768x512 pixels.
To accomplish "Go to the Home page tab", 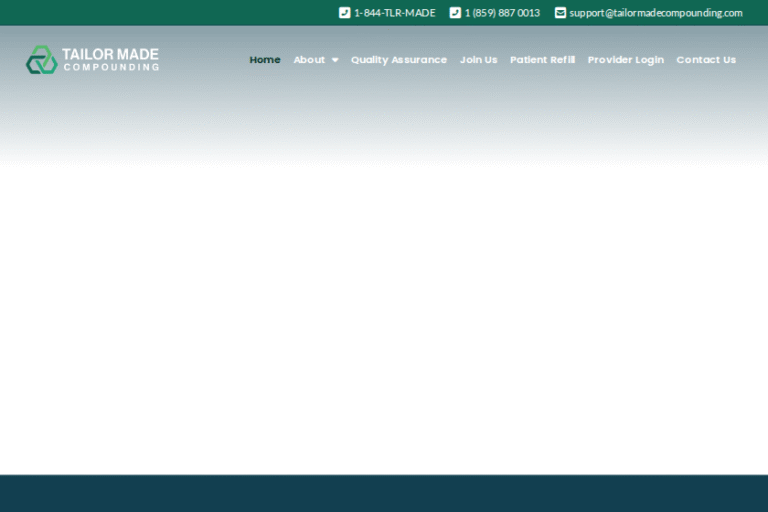I will pos(265,60).
